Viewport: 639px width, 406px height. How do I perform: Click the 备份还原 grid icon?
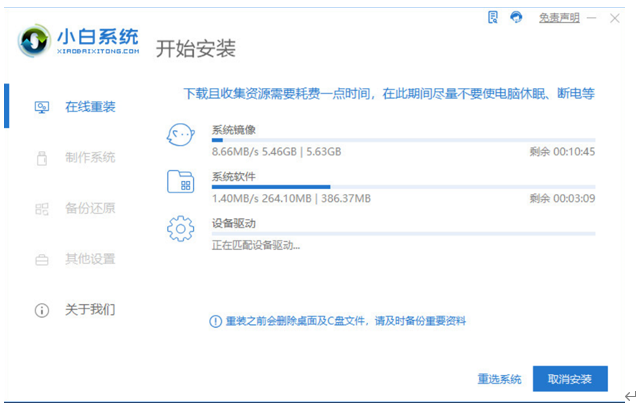click(42, 209)
